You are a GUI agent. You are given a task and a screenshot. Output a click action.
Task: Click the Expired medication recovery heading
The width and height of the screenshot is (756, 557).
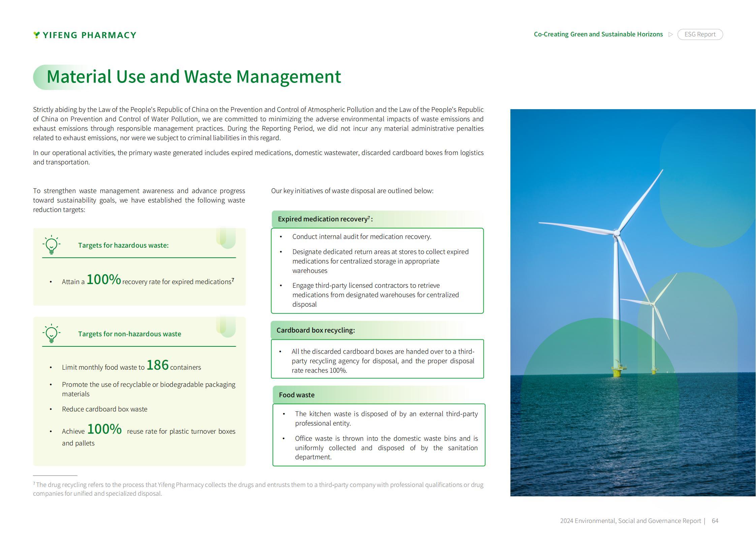tap(325, 219)
